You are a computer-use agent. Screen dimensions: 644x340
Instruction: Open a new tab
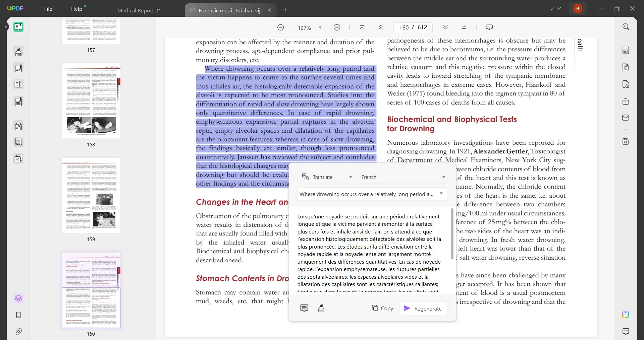click(x=285, y=10)
